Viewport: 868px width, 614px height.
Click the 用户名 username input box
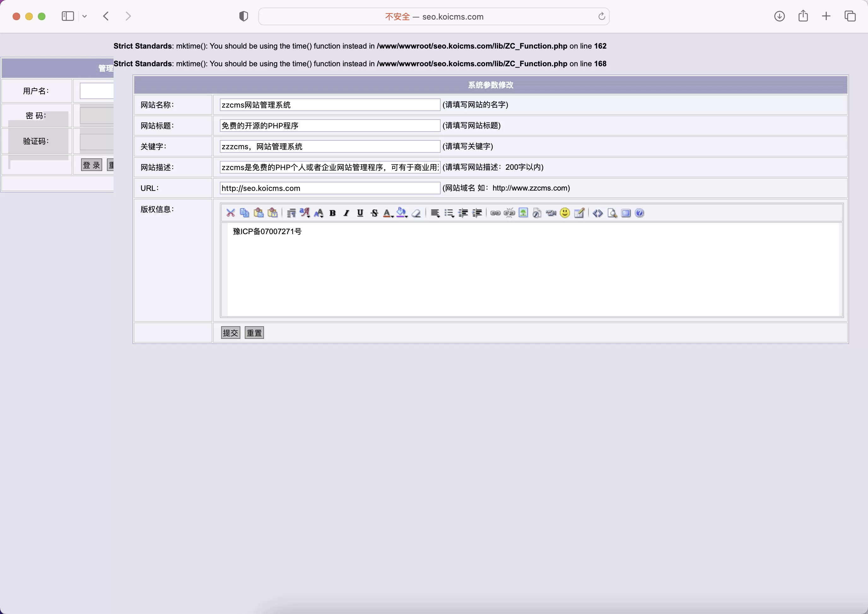pyautogui.click(x=97, y=91)
